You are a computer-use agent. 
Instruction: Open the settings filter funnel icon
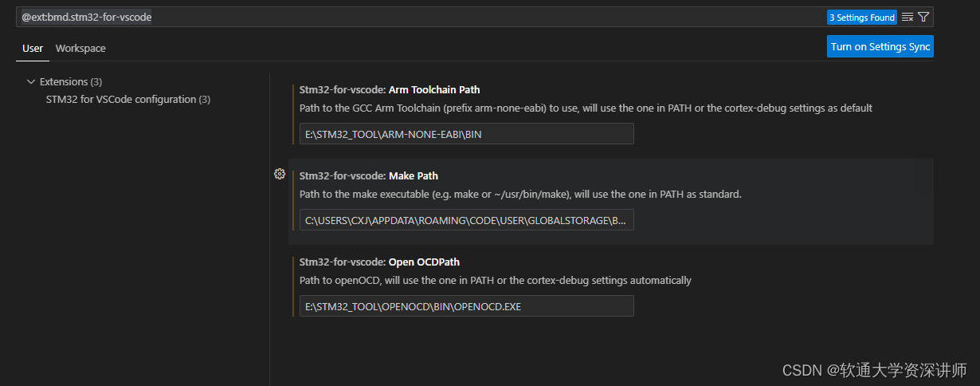[x=923, y=17]
